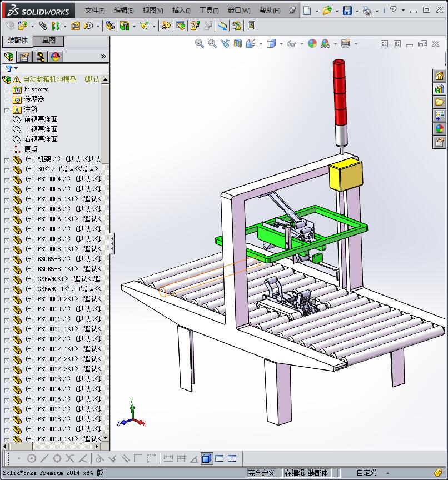Click the Zoom to Fit magnifier icon
Screen dimensions: 448x480
(200, 43)
